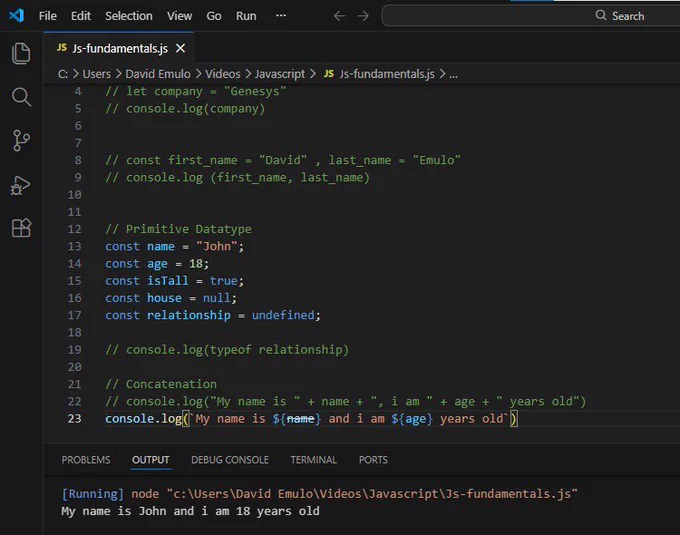This screenshot has width=680, height=535.
Task: Open the Extensions view
Action: tap(21, 228)
